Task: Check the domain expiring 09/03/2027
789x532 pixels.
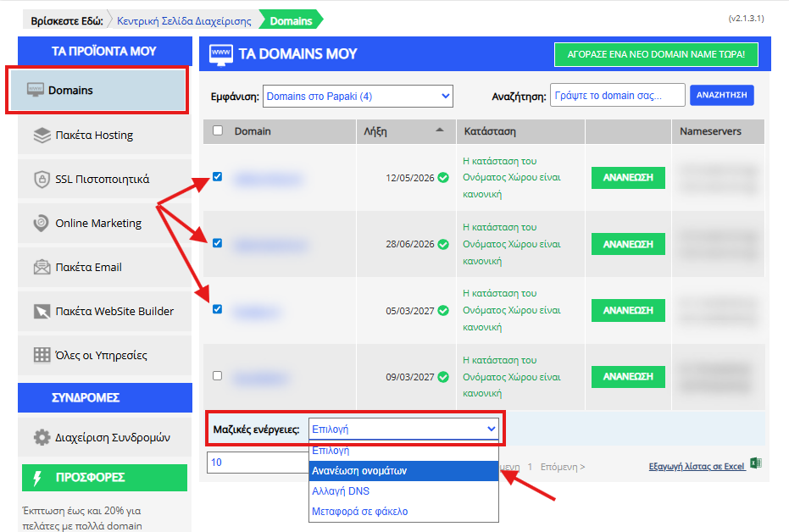Action: click(218, 375)
